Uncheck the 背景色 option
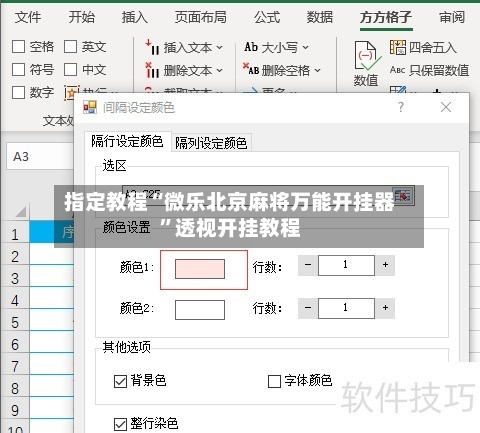The height and width of the screenshot is (433, 480). coord(120,381)
